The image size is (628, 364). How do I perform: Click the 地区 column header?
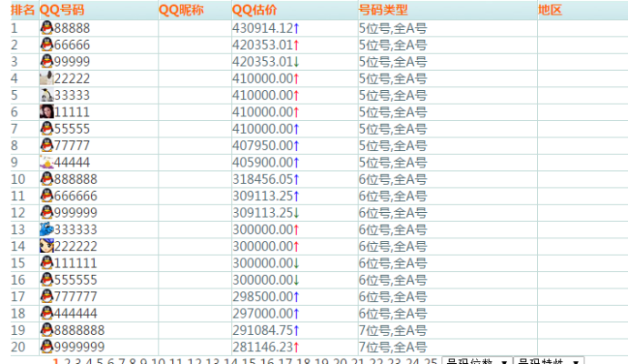pyautogui.click(x=551, y=10)
